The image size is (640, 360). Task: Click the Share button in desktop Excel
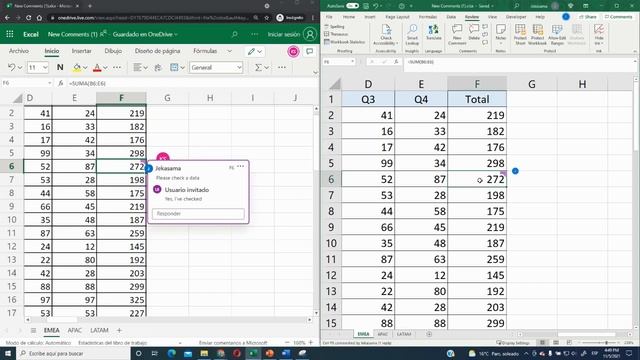(x=588, y=17)
